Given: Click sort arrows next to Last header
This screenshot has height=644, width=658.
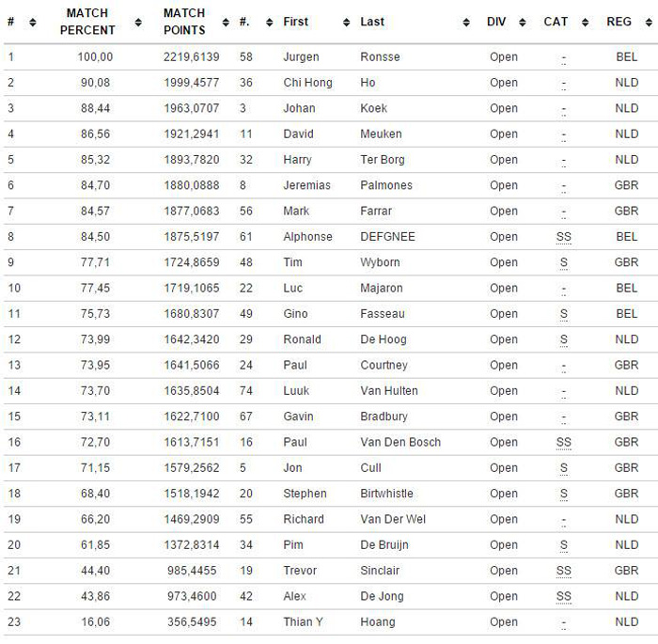Looking at the screenshot, I should click(467, 22).
